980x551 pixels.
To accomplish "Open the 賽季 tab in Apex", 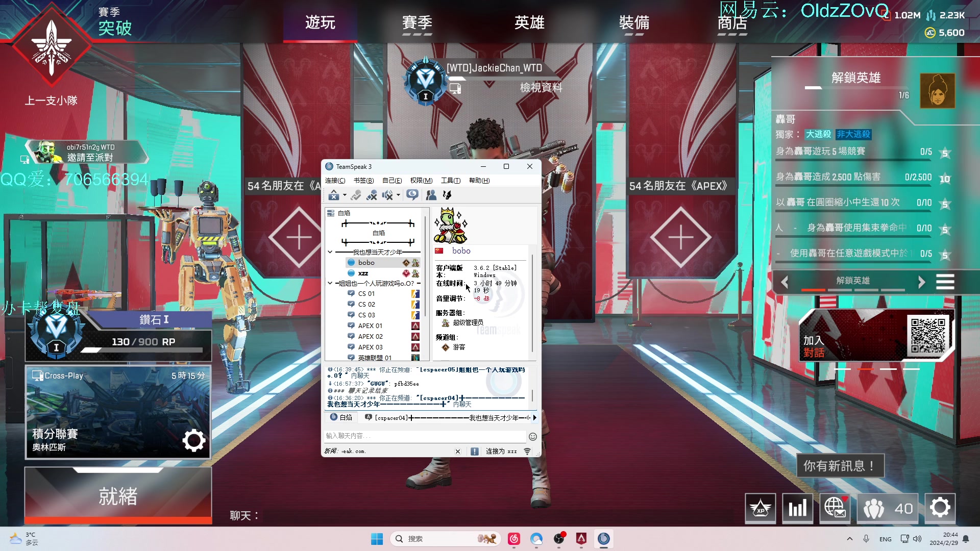I will click(x=417, y=22).
